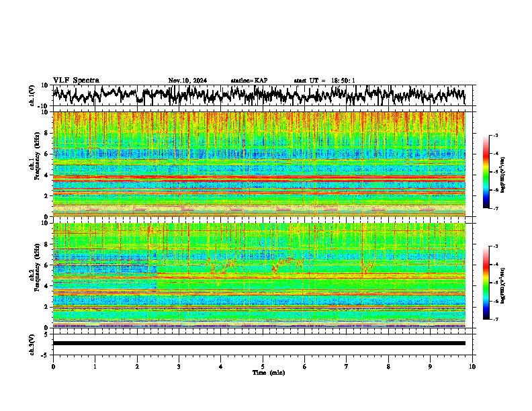This screenshot has height=411, width=532.
Task: Click tick label "5" on Time axis
Action: pyautogui.click(x=263, y=367)
